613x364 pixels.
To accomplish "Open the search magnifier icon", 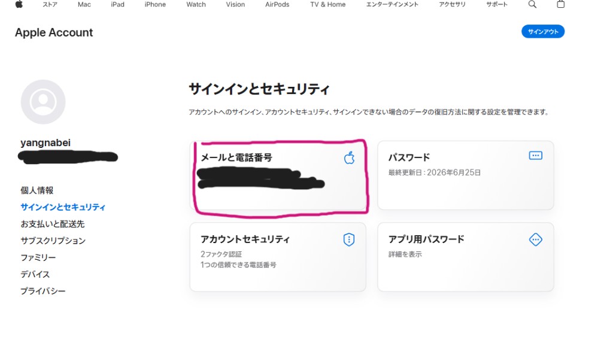I will pos(532,4).
